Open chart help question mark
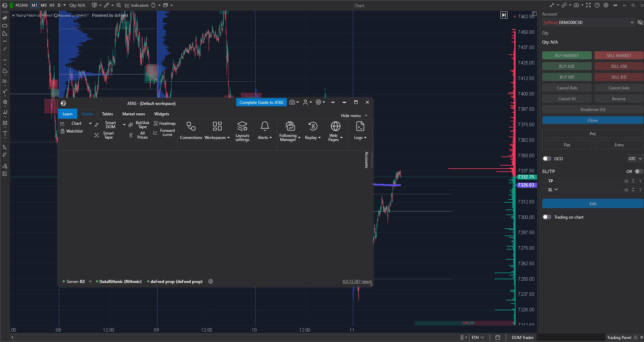 point(597,5)
